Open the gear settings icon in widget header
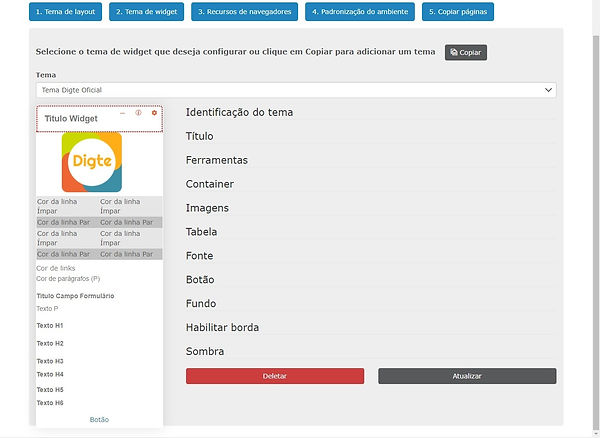600x438 pixels. click(154, 113)
